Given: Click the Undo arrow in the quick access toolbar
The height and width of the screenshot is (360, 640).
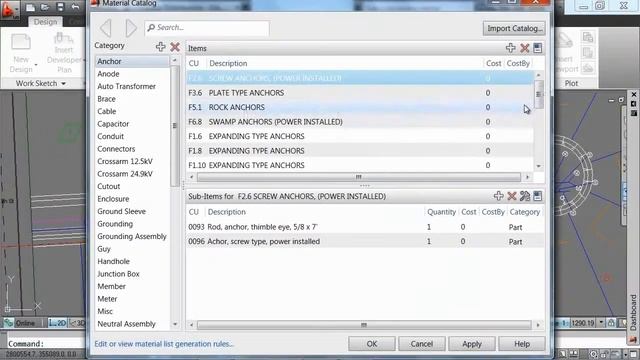Looking at the screenshot, I should point(75,7).
